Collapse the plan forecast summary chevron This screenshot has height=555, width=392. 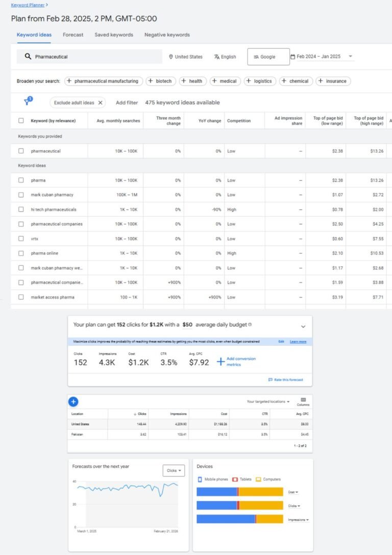pyautogui.click(x=303, y=327)
